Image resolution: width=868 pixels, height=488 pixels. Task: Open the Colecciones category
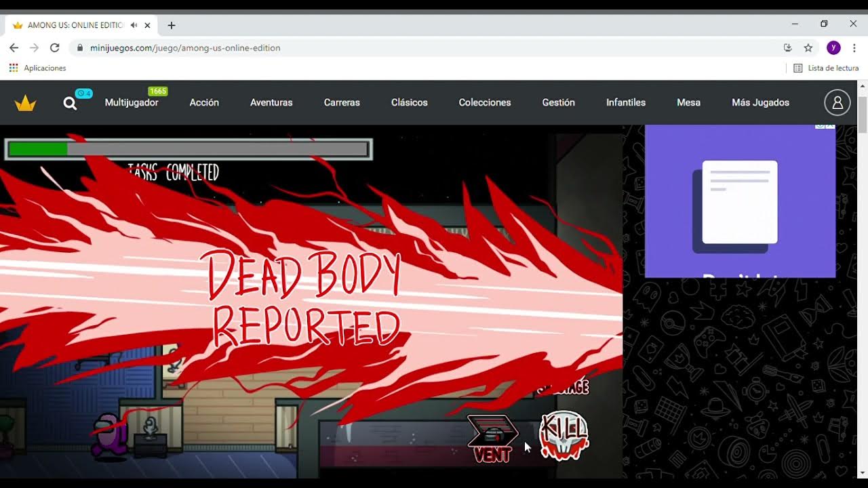pos(485,103)
